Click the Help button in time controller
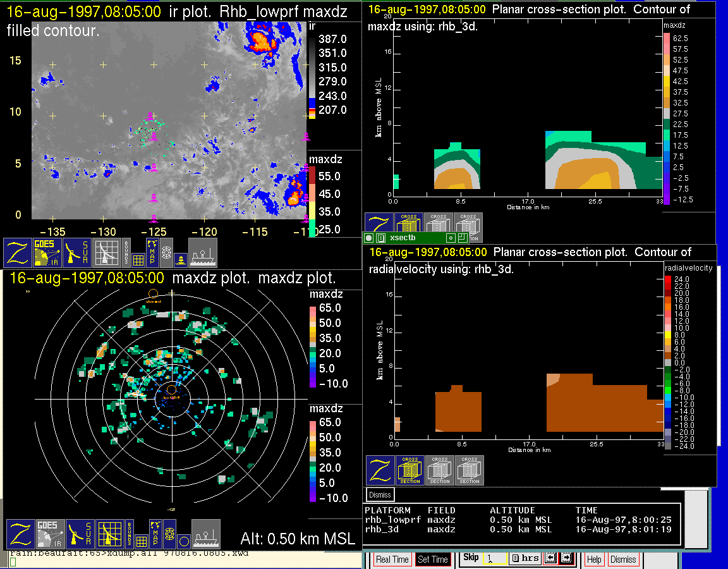The height and width of the screenshot is (569, 728). (x=594, y=560)
